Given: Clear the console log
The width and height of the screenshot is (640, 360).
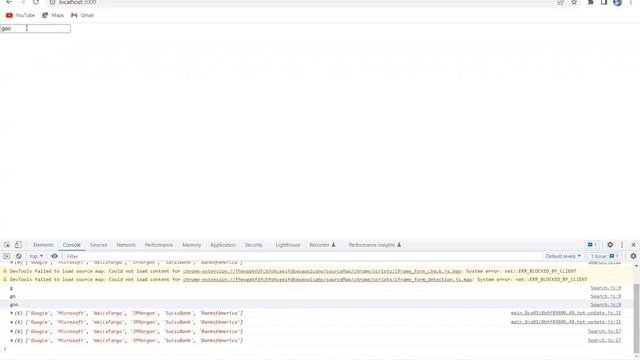Looking at the screenshot, I should click(x=19, y=256).
